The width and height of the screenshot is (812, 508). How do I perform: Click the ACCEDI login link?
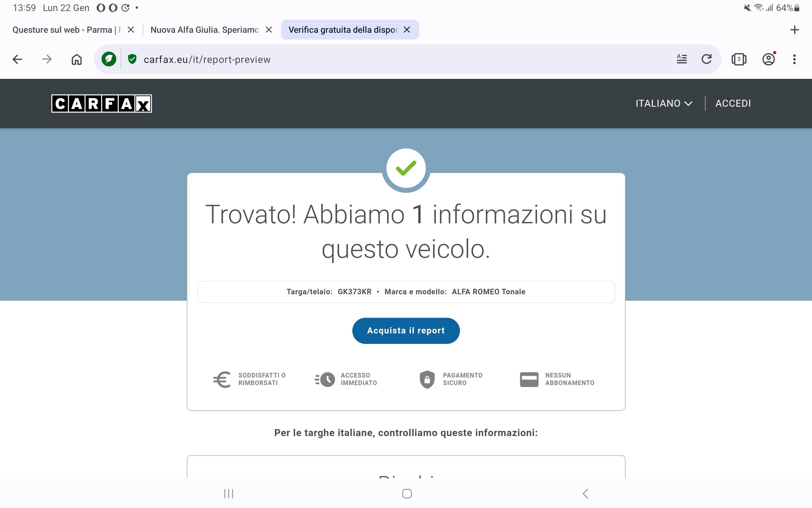point(733,104)
